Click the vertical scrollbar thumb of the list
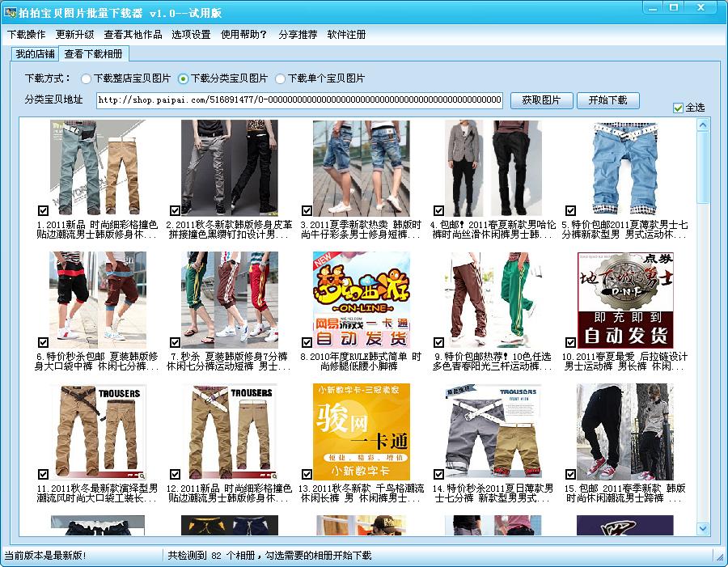Image resolution: width=728 pixels, height=567 pixels. point(703,167)
